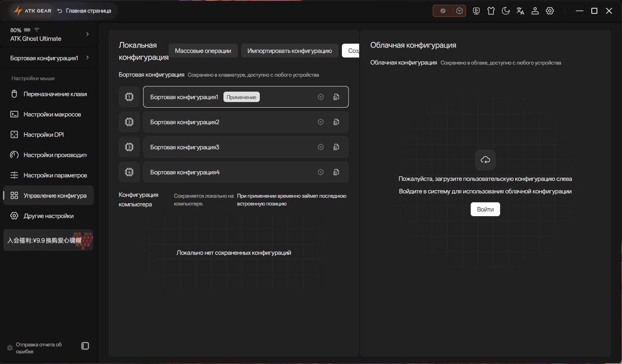The image size is (622, 364).
Task: Select the Бортовая конфигурация4 profile row
Action: coord(229,172)
